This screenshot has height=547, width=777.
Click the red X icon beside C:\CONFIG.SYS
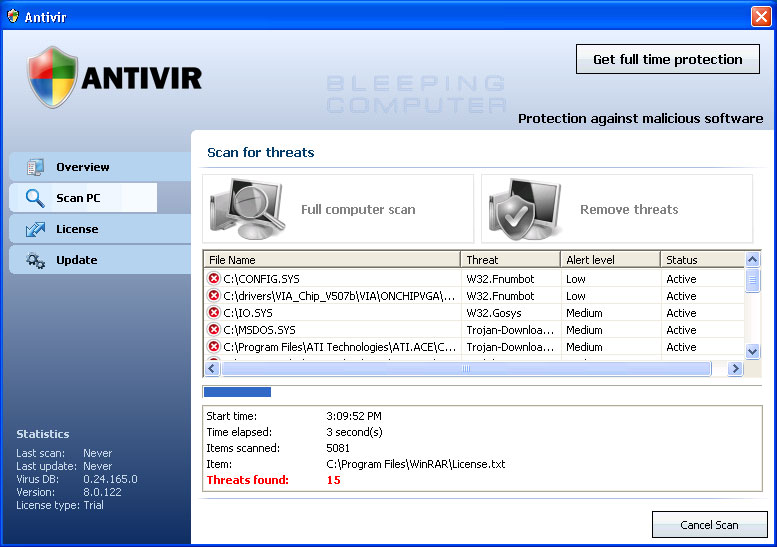point(214,278)
